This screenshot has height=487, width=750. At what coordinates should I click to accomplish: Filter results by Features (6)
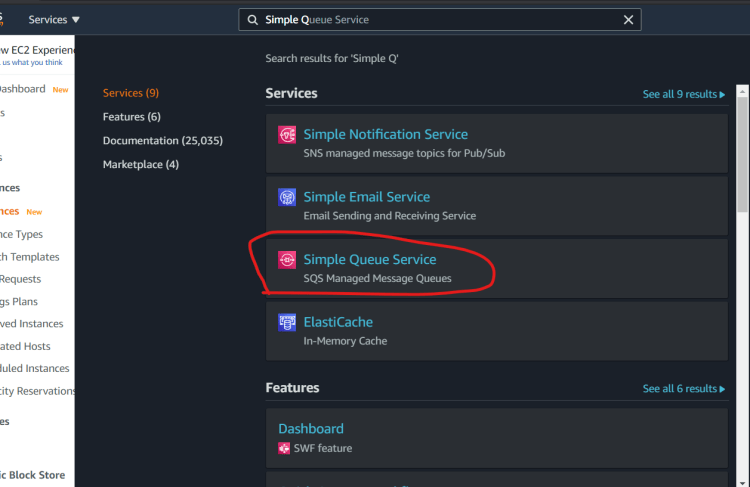[x=132, y=117]
